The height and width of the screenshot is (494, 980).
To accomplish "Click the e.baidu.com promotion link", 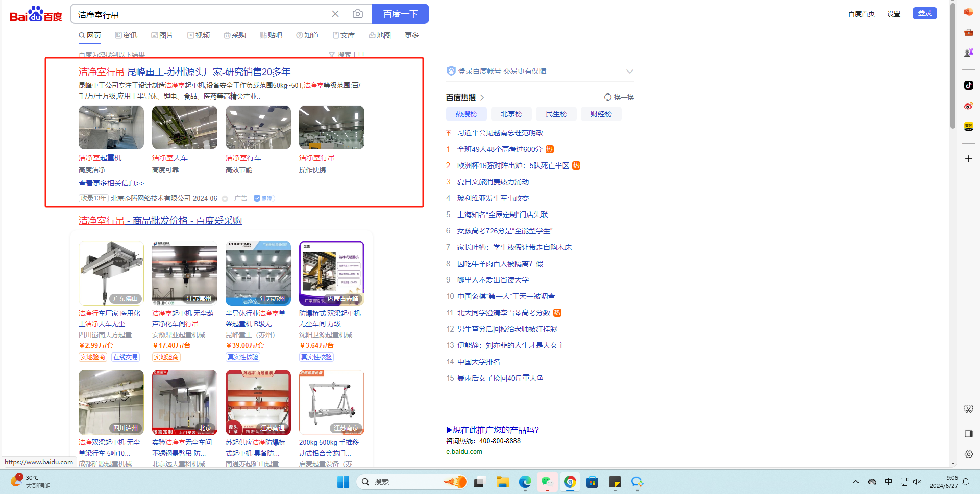I will tap(464, 452).
